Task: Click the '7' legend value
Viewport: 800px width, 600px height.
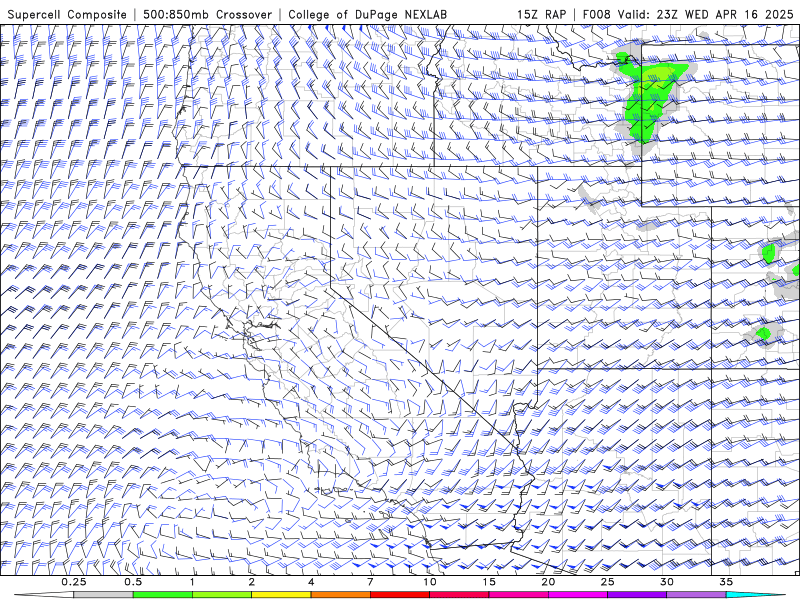Action: pos(370,582)
